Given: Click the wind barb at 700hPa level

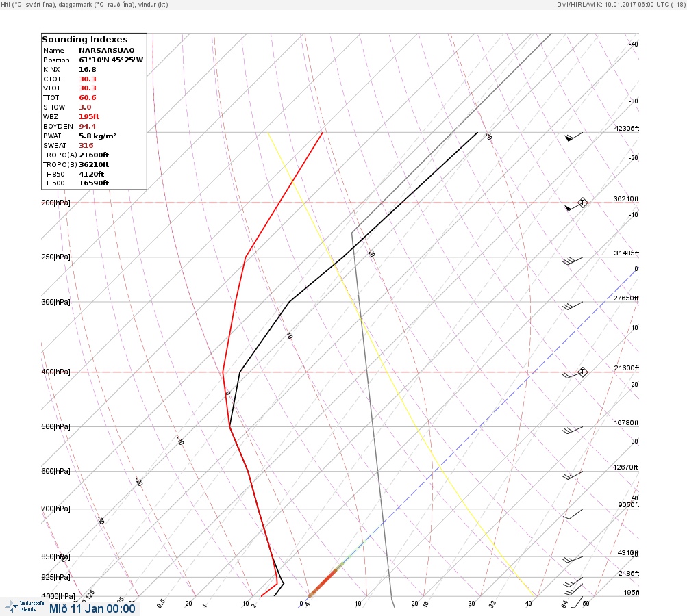Looking at the screenshot, I should pyautogui.click(x=573, y=514).
